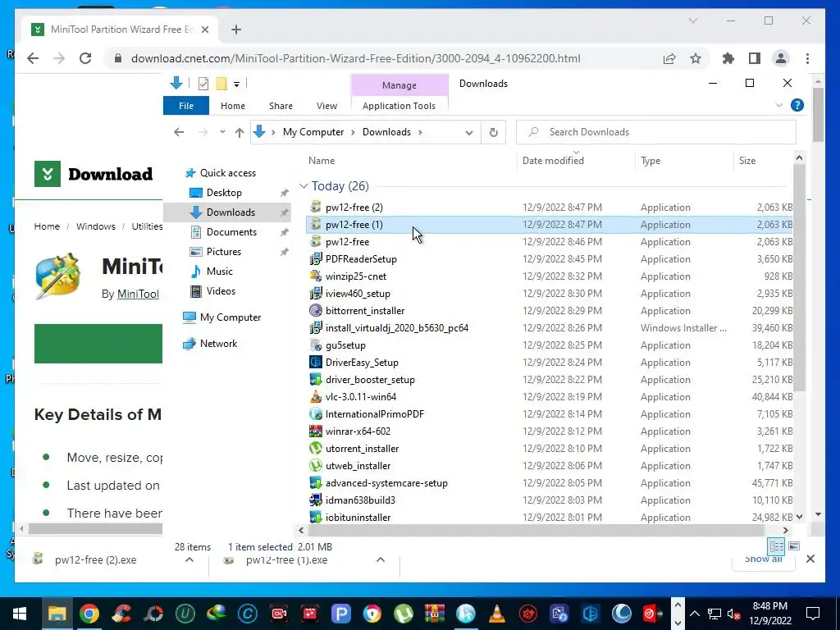The image size is (840, 630).
Task: Open Music in the navigation pane
Action: [x=219, y=272]
